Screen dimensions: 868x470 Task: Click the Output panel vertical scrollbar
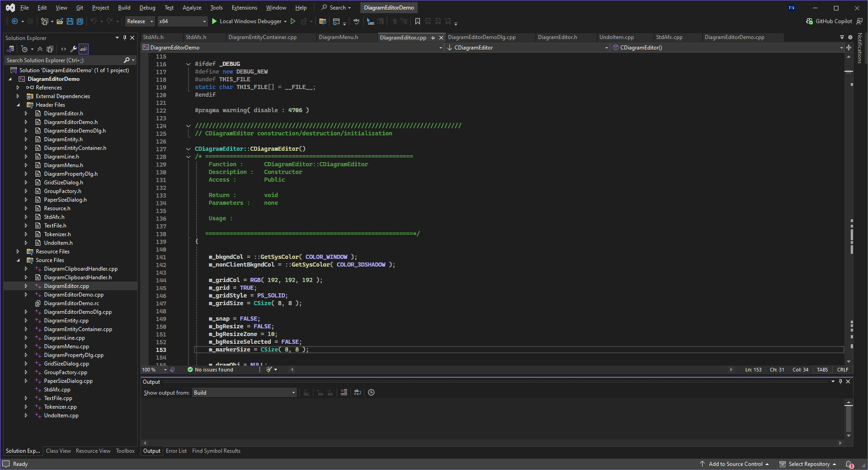tap(848, 418)
